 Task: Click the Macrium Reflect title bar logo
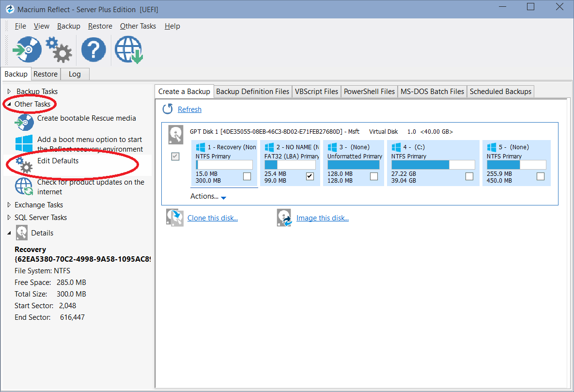[x=10, y=9]
